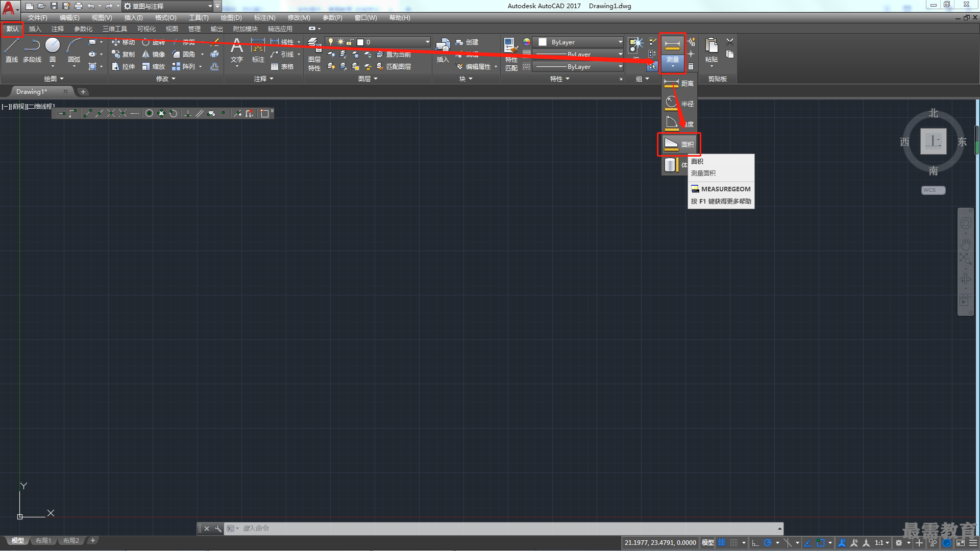Add new drawing tab with plus button
The width and height of the screenshot is (980, 551).
coord(83,92)
